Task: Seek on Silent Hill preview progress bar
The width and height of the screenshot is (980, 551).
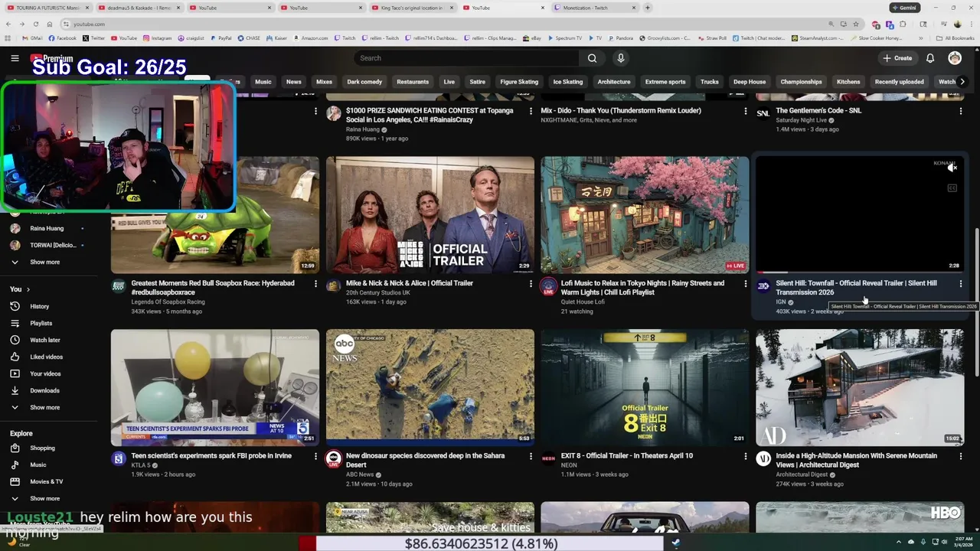Action: coord(860,272)
